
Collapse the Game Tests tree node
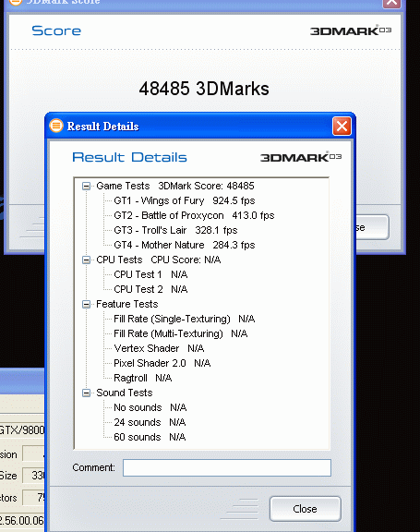[86, 187]
